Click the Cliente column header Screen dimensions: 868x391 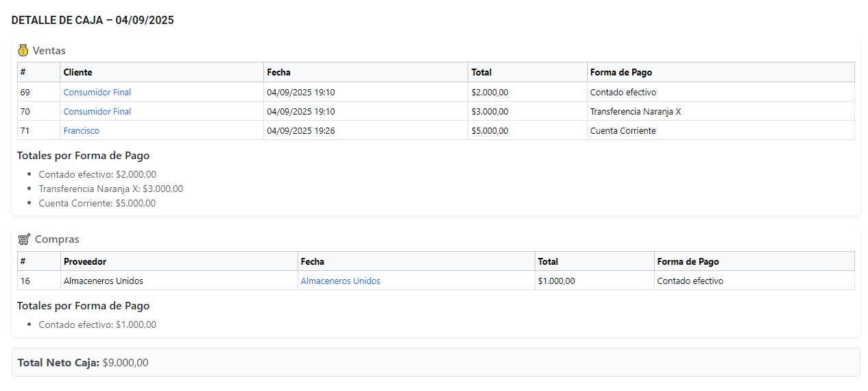[x=77, y=72]
